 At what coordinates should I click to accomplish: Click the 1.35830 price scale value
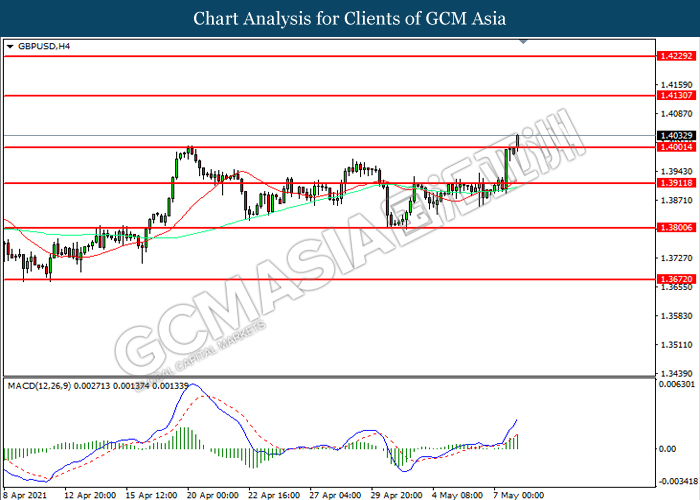(676, 316)
